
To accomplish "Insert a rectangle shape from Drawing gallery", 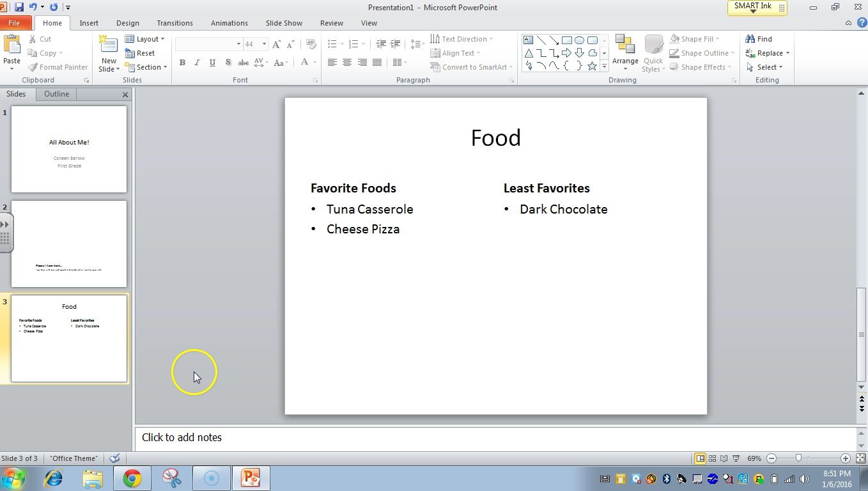I will pos(566,40).
